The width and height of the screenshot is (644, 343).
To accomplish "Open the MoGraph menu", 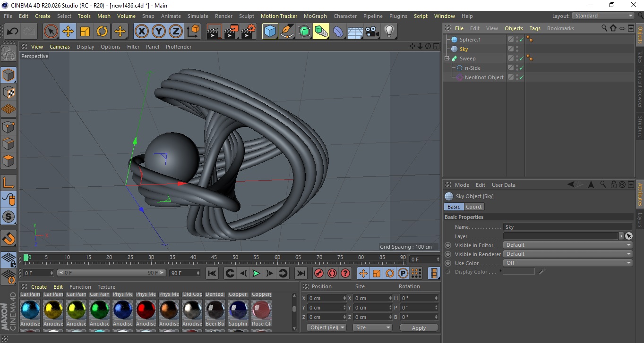I will pyautogui.click(x=315, y=16).
